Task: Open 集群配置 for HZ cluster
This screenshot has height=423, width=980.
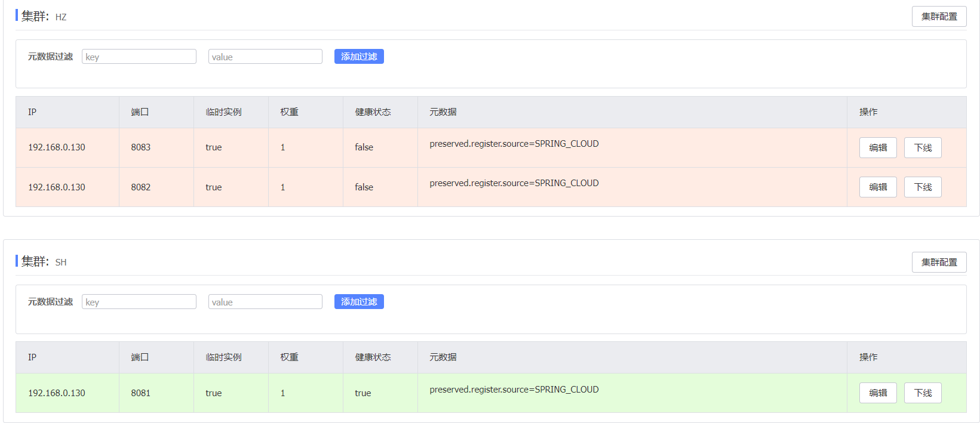Action: [x=939, y=17]
